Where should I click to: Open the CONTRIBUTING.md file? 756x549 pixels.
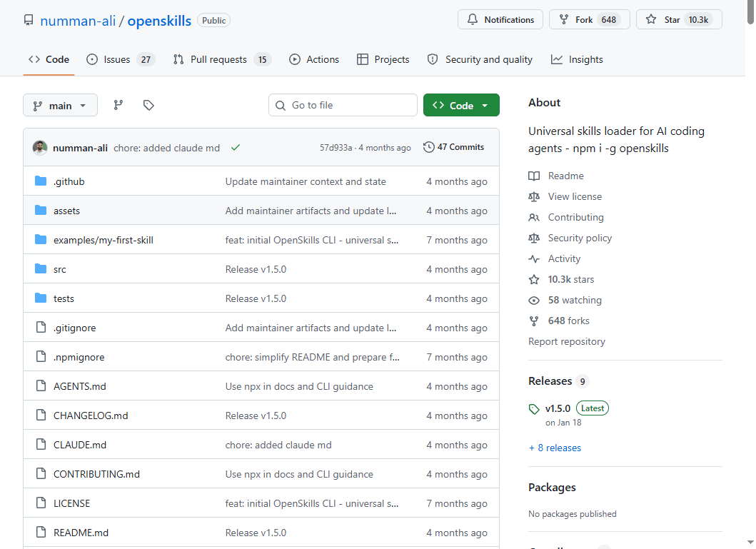[96, 474]
